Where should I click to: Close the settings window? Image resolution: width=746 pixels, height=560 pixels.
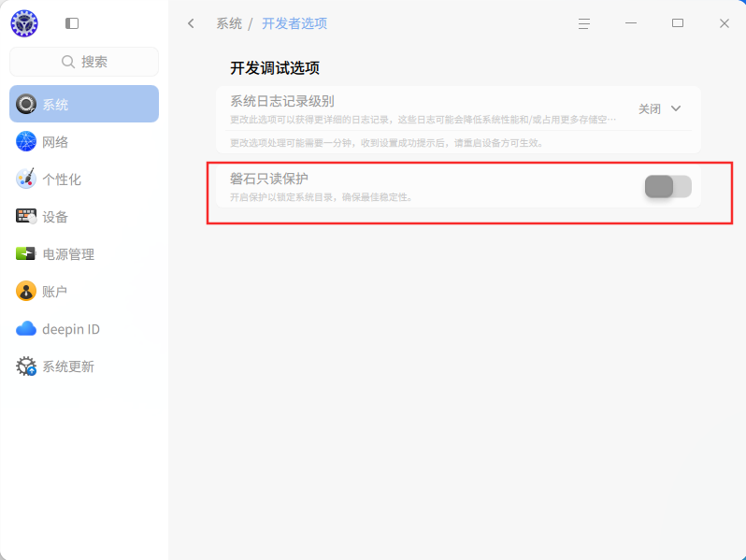(724, 23)
